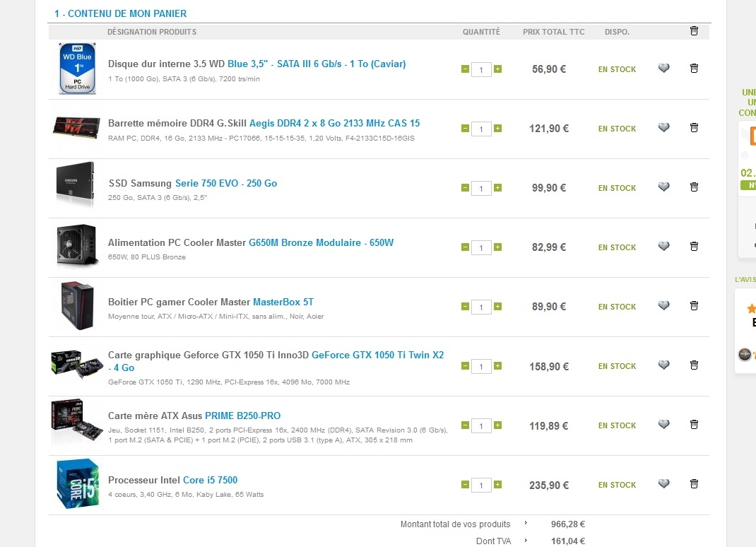
Task: Open the PRIME B250-PRO product link
Action: [x=242, y=416]
